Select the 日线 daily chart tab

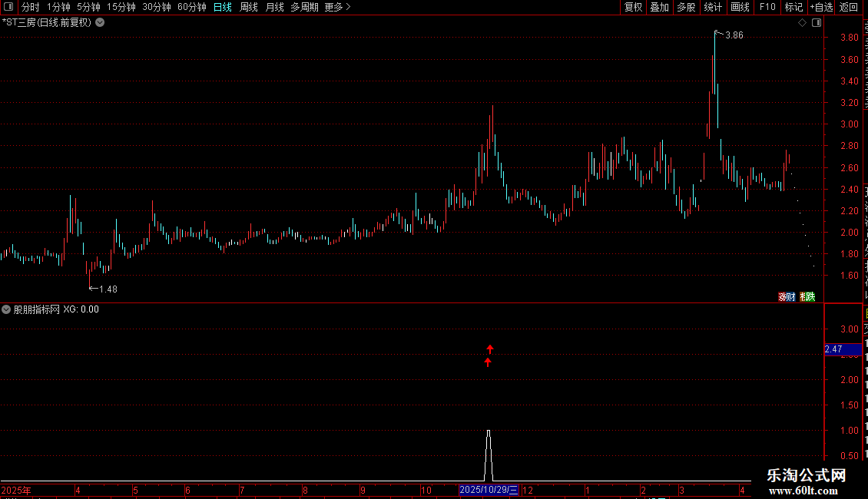(x=223, y=7)
